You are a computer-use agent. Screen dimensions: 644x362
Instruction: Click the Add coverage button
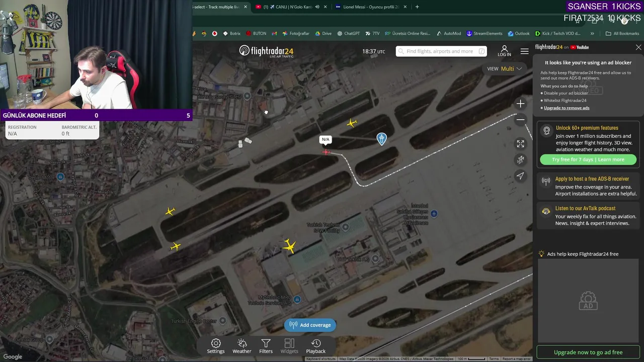[310, 325]
